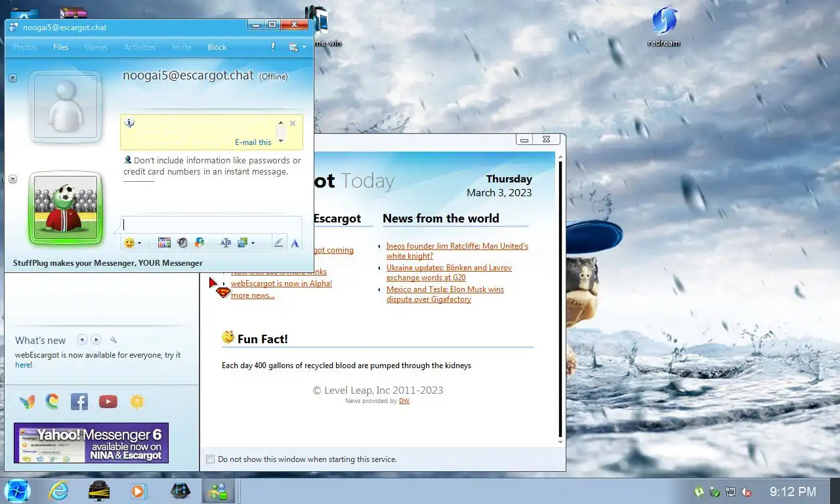
Task: Open the Start menu orb
Action: pyautogui.click(x=18, y=491)
